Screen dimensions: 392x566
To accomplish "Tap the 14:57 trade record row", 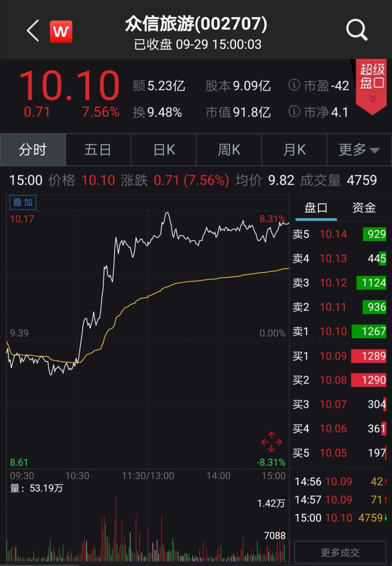I will (x=341, y=500).
